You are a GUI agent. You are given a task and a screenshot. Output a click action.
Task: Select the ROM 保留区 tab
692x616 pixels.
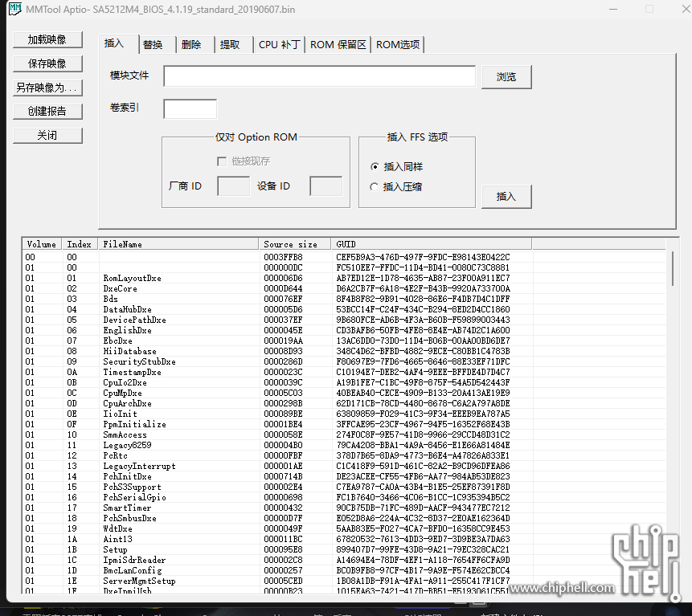click(x=338, y=45)
